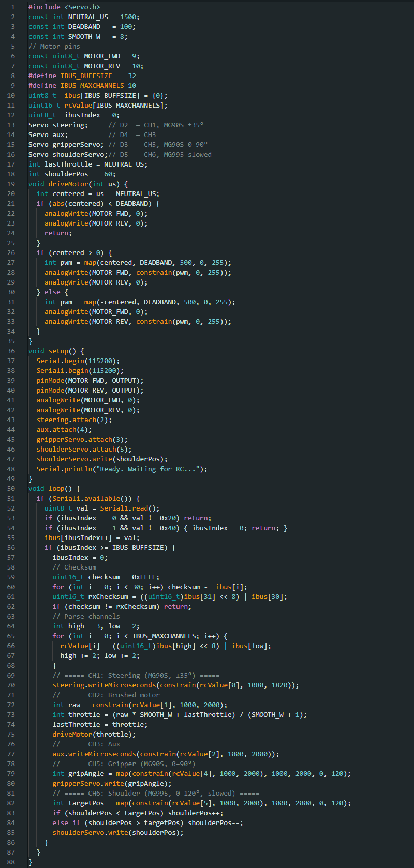Click the 'CH1: Steering' comment line
The width and height of the screenshot is (414, 868).
tap(136, 676)
